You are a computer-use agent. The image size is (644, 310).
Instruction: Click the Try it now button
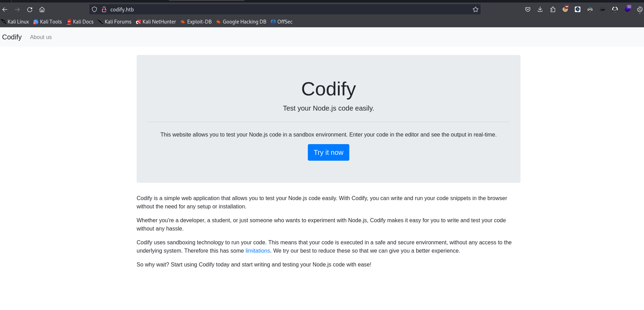[328, 152]
